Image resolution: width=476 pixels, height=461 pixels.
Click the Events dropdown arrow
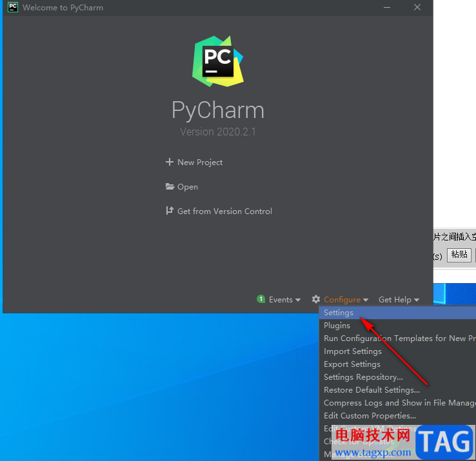(298, 300)
